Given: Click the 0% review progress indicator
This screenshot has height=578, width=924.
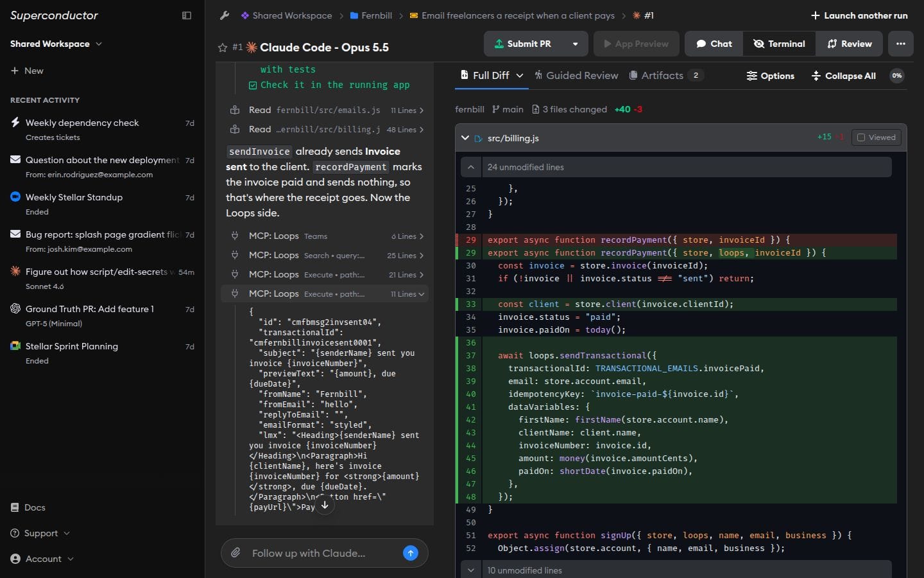Looking at the screenshot, I should click(x=897, y=76).
